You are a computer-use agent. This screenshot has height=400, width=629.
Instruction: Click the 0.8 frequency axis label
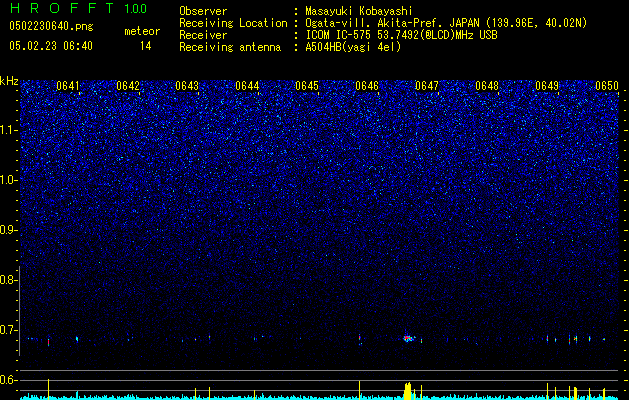7,280
